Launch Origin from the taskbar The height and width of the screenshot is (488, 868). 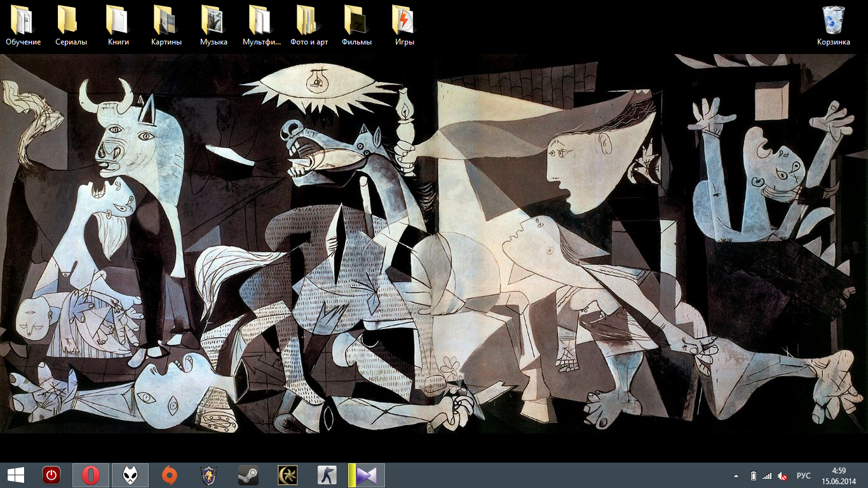pos(170,475)
